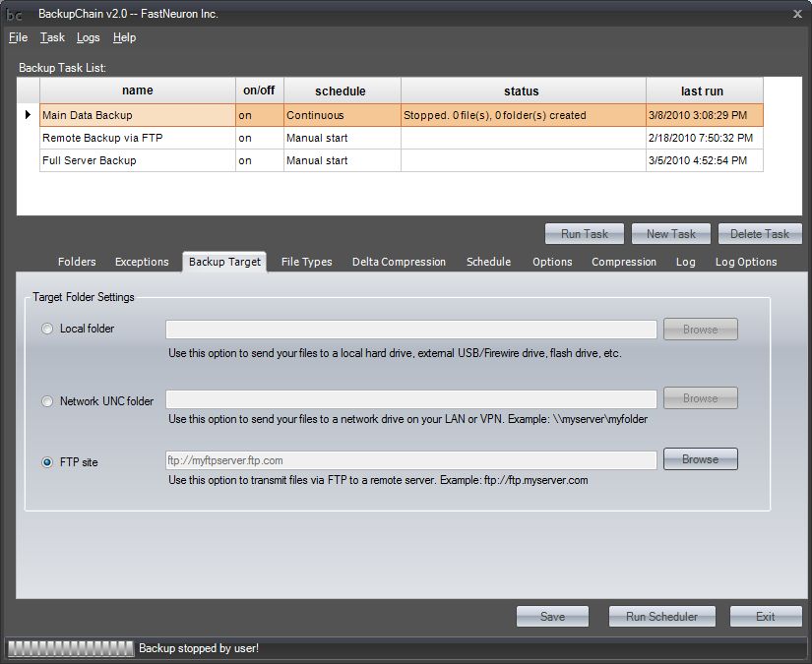Select the Local folder radio option
812x664 pixels.
[x=47, y=329]
